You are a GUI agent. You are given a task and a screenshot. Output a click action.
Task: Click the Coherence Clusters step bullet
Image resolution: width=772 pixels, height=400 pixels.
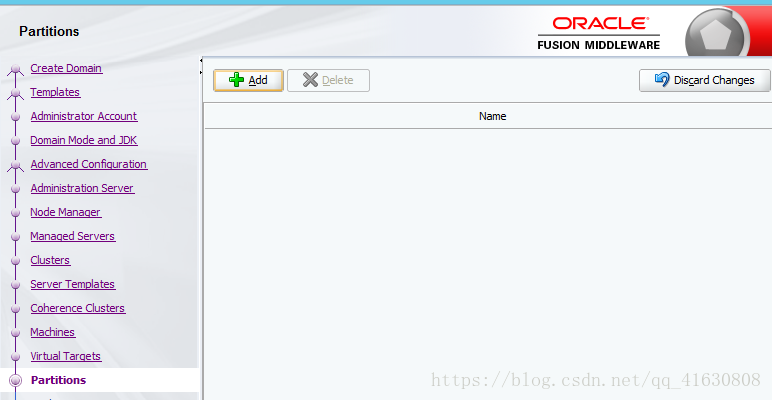(15, 309)
